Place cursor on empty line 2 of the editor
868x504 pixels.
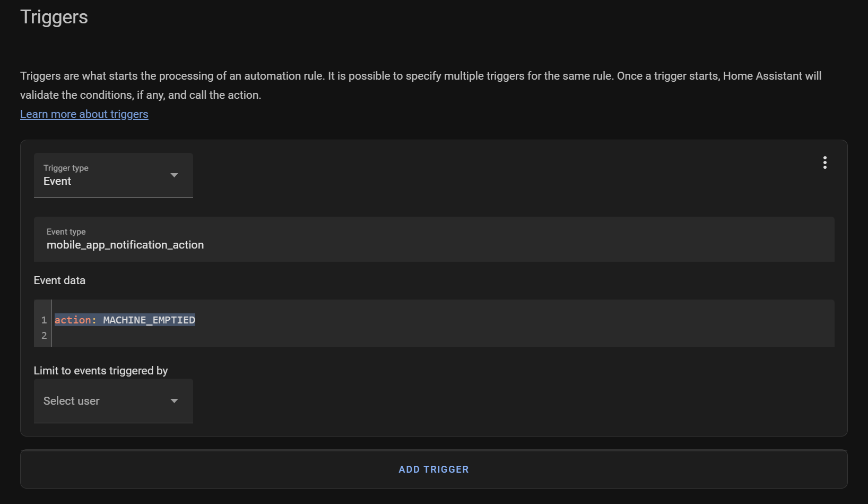pos(442,336)
